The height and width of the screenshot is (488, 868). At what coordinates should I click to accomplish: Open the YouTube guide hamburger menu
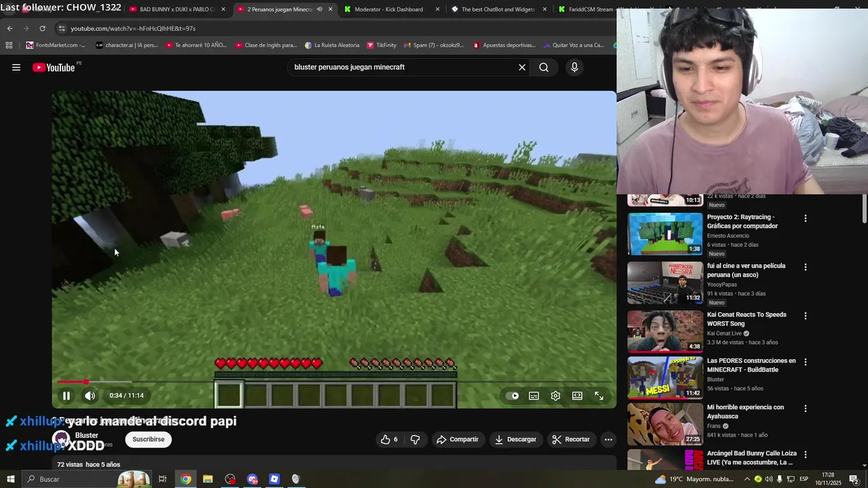click(x=16, y=67)
